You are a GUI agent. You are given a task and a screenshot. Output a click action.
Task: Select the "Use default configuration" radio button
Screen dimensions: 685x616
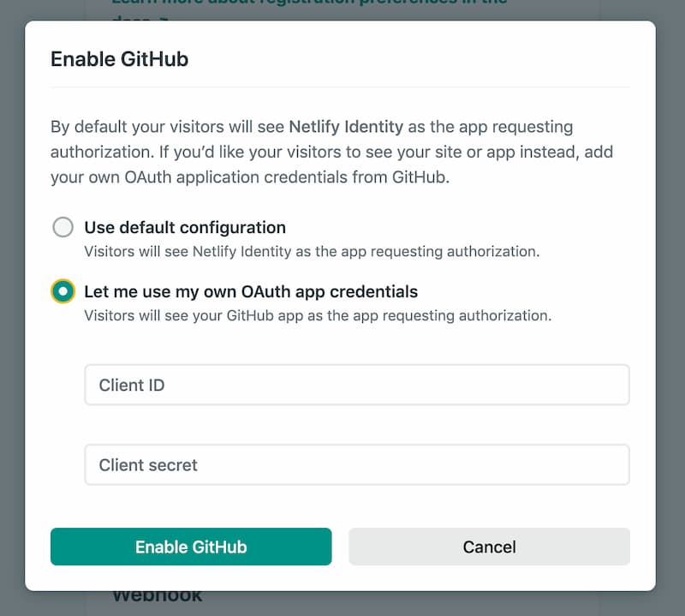click(x=63, y=228)
